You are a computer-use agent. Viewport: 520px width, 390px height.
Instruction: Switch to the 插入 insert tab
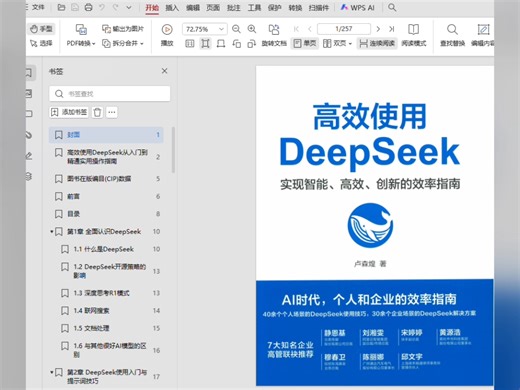[x=172, y=7]
